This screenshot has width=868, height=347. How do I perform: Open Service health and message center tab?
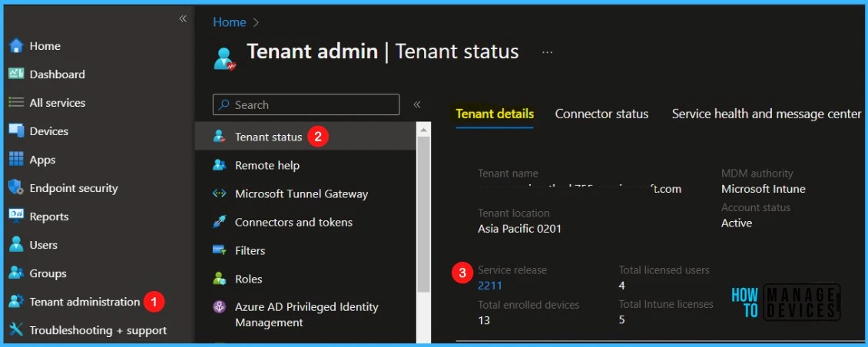[766, 114]
